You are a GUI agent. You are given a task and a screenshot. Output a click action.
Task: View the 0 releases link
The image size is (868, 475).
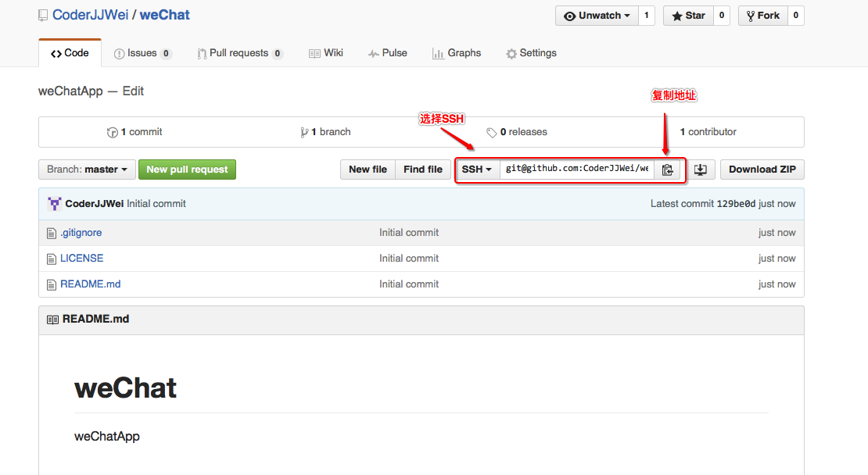click(x=517, y=132)
